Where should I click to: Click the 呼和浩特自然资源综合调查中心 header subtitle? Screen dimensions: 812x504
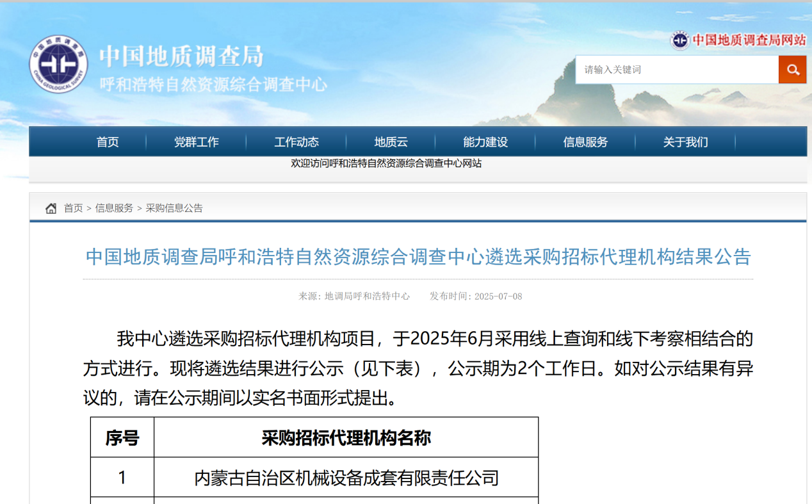coord(213,85)
